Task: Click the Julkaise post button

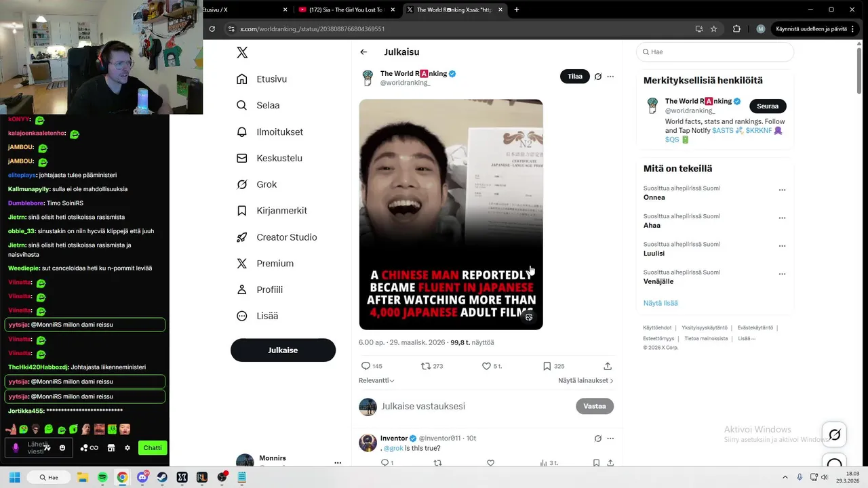Action: tap(283, 350)
